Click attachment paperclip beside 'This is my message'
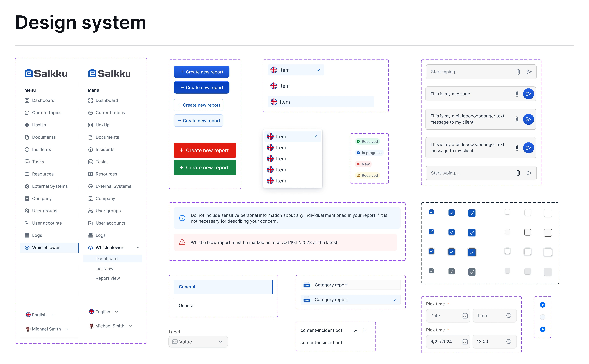 (517, 94)
